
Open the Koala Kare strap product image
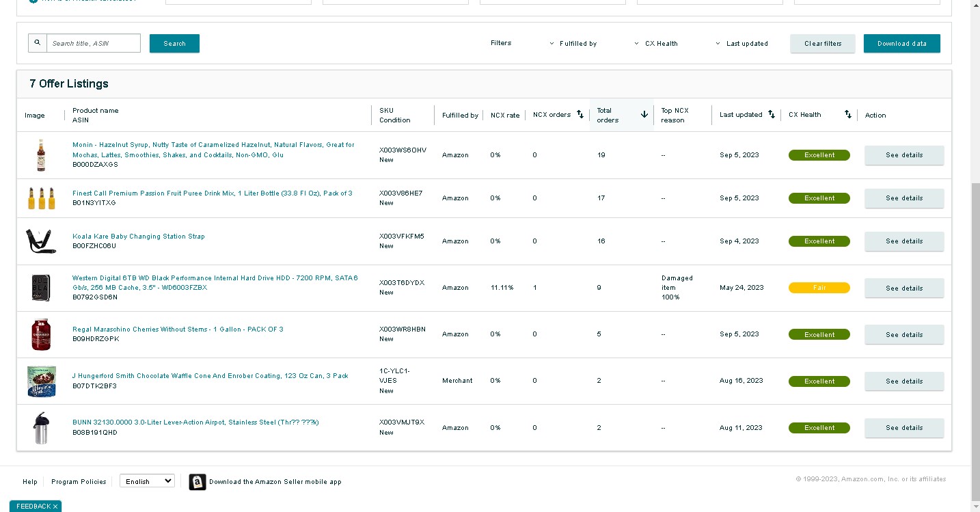point(41,241)
